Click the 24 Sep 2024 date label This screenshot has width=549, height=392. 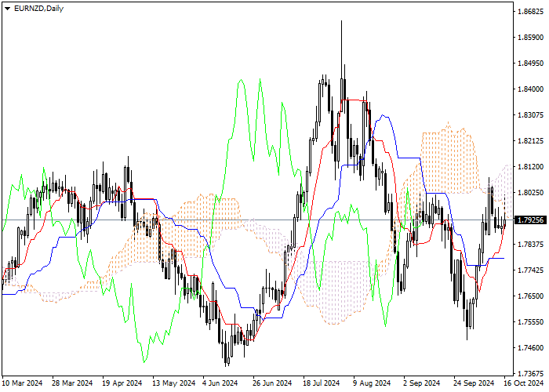coord(474,383)
